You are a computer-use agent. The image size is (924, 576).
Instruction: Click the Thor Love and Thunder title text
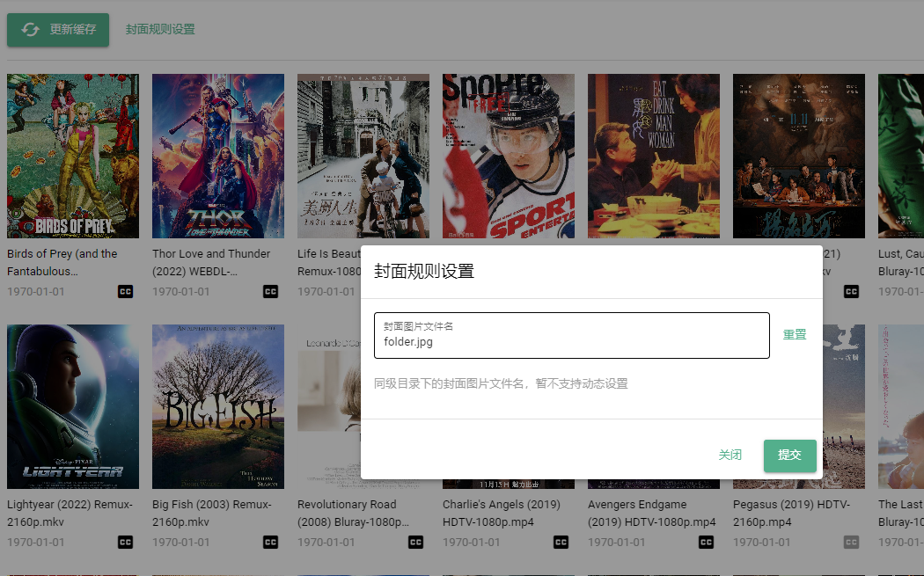pos(211,263)
